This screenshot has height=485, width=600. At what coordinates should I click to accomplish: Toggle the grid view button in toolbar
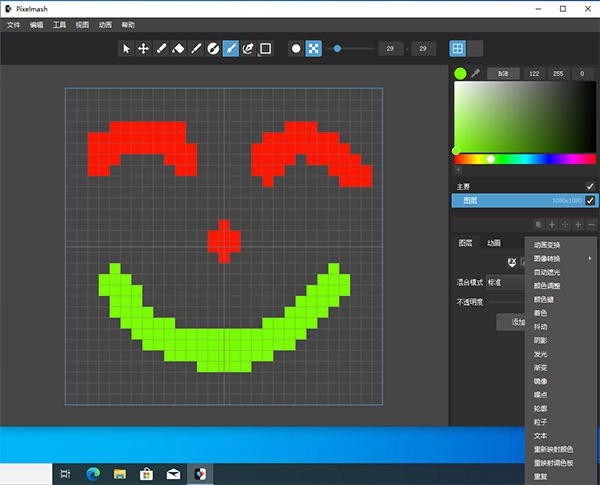point(457,48)
